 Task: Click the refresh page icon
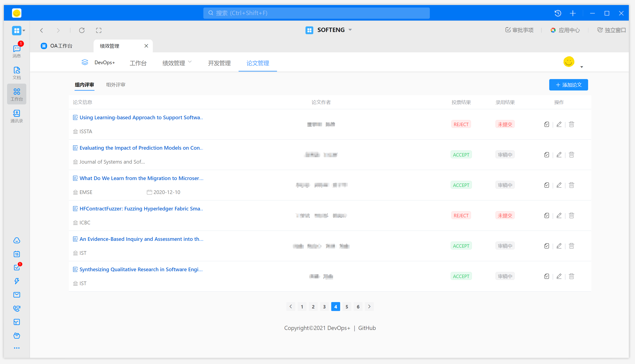(82, 30)
